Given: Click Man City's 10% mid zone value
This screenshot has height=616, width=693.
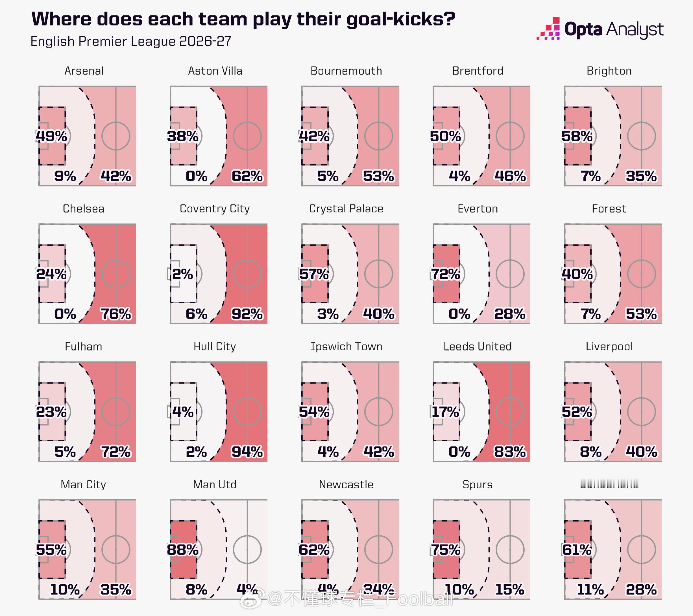Looking at the screenshot, I should [65, 589].
